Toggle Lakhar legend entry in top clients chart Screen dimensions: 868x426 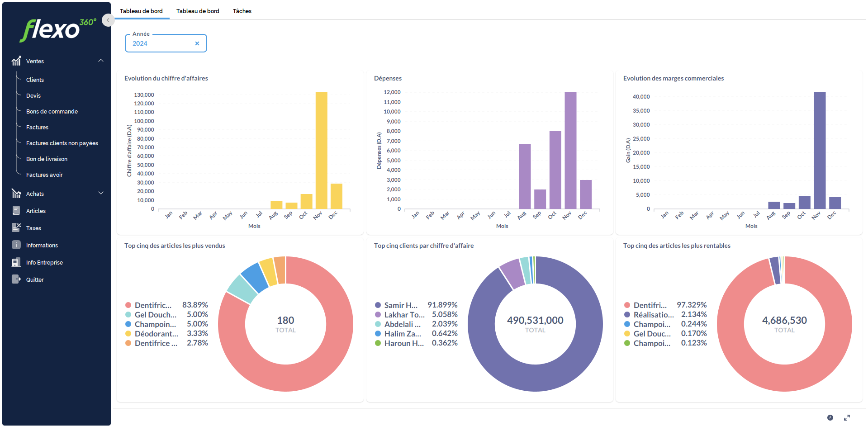pos(404,315)
